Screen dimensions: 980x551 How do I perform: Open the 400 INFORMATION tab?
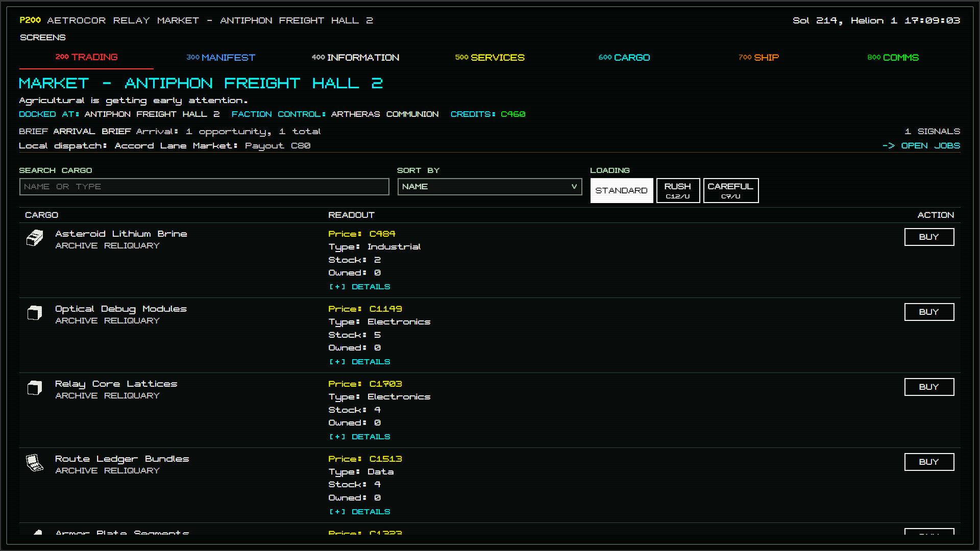[355, 58]
